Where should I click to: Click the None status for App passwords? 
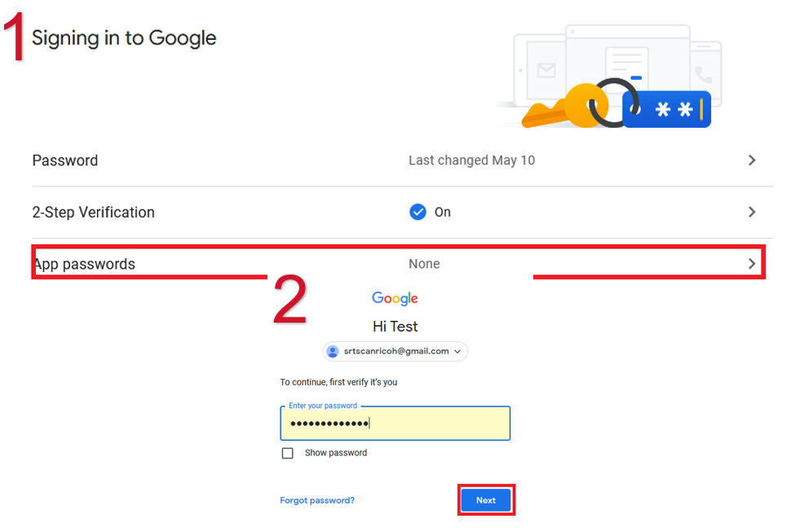coord(424,264)
